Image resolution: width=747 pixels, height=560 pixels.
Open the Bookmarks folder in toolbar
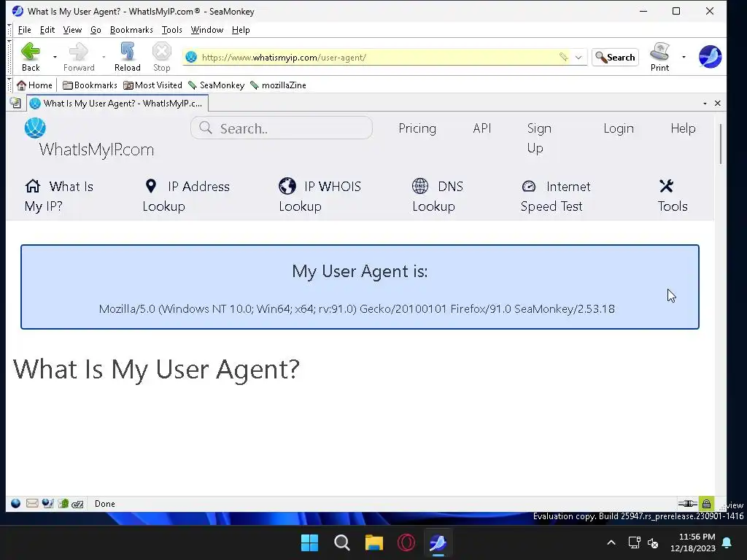pos(90,85)
